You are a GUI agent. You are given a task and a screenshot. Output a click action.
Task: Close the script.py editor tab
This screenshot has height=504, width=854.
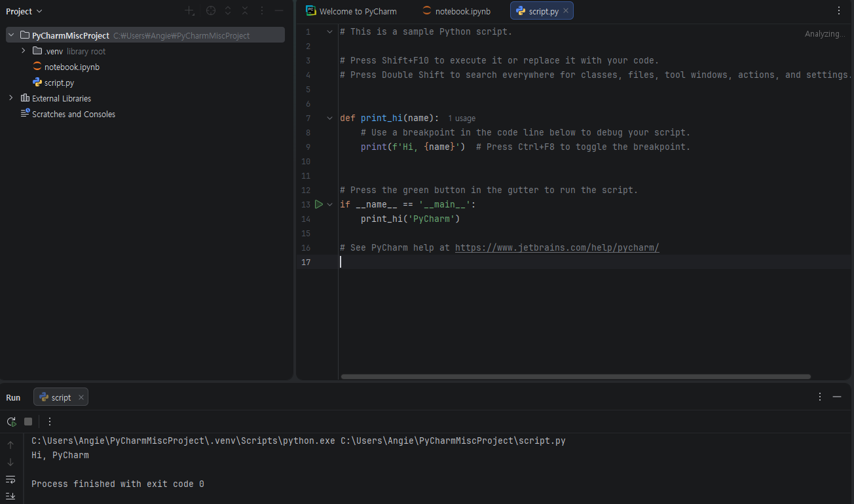[566, 10]
